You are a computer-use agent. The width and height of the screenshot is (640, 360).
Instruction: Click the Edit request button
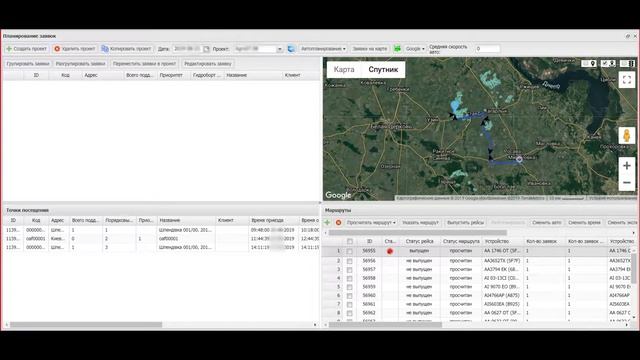pos(208,64)
